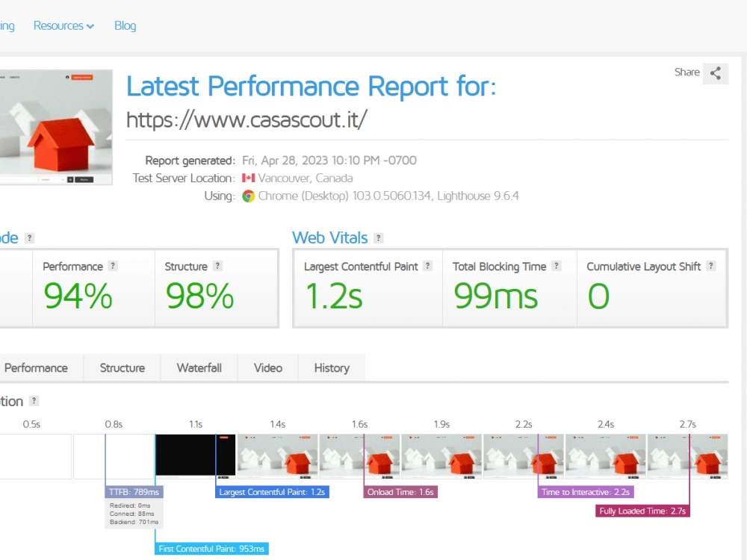This screenshot has width=747, height=560.
Task: Click the Share icon button
Action: [715, 73]
